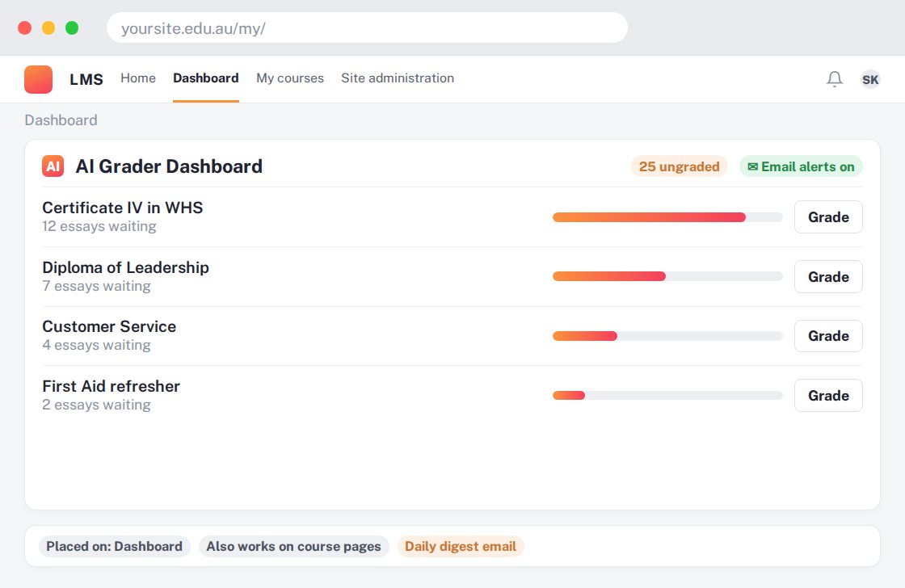The image size is (905, 588).
Task: Open the SK user avatar menu
Action: click(x=870, y=79)
